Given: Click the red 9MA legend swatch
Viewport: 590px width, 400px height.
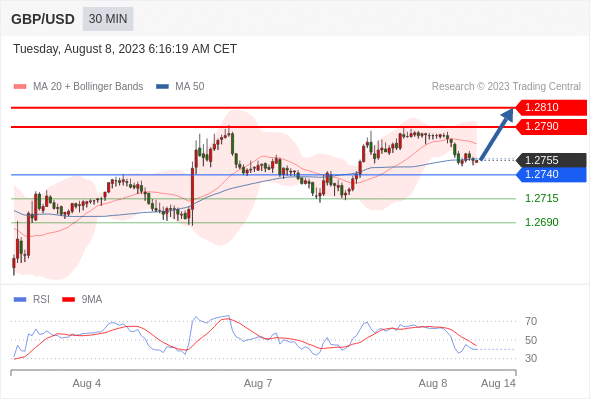Looking at the screenshot, I should pos(68,300).
